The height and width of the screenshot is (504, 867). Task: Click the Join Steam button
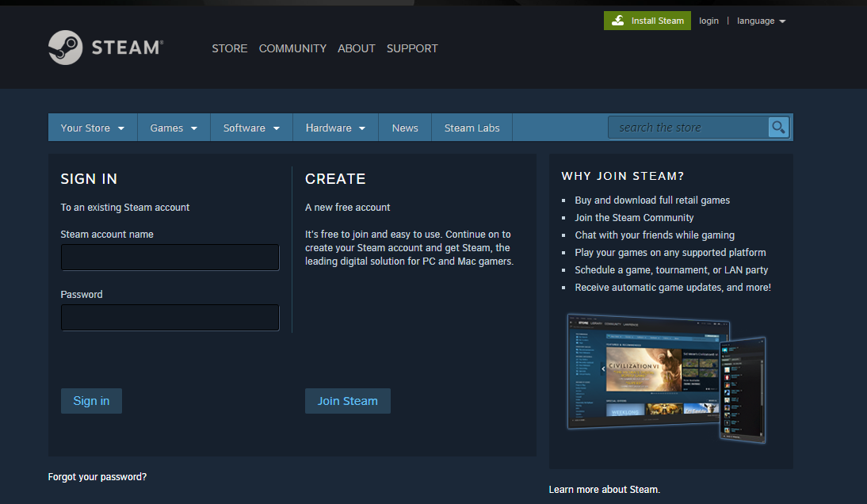click(347, 401)
